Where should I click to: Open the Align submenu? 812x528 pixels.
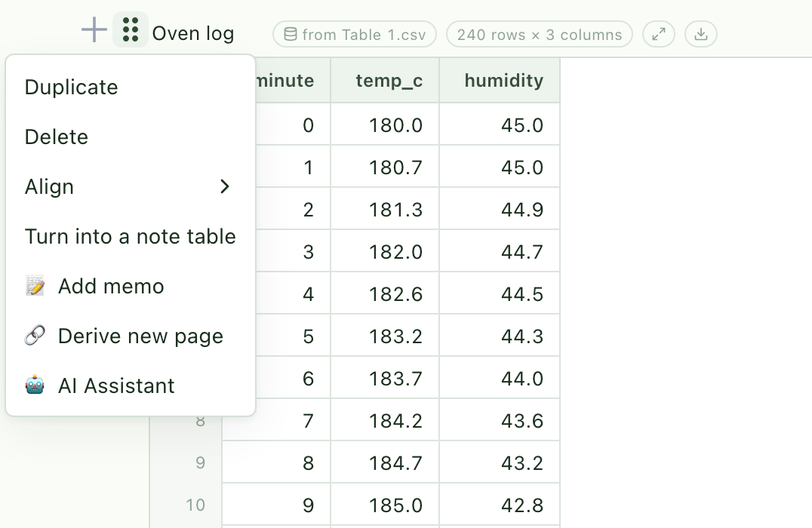[131, 186]
